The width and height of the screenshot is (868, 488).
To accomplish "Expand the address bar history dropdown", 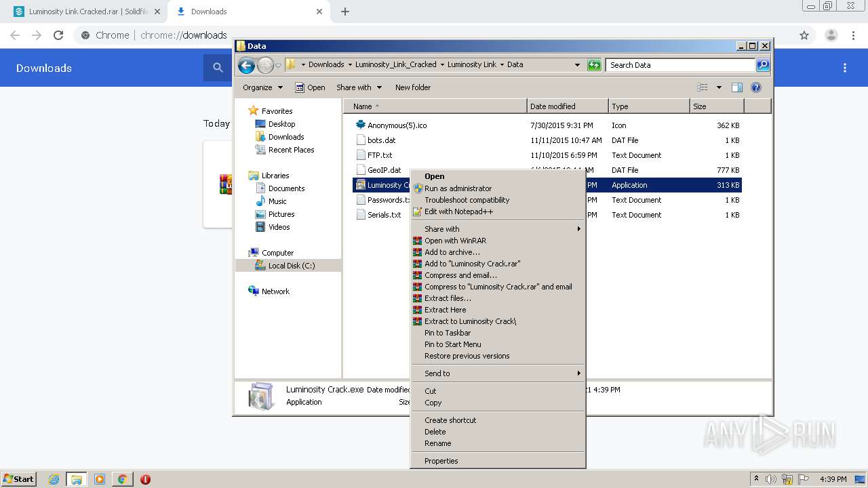I will pos(577,65).
